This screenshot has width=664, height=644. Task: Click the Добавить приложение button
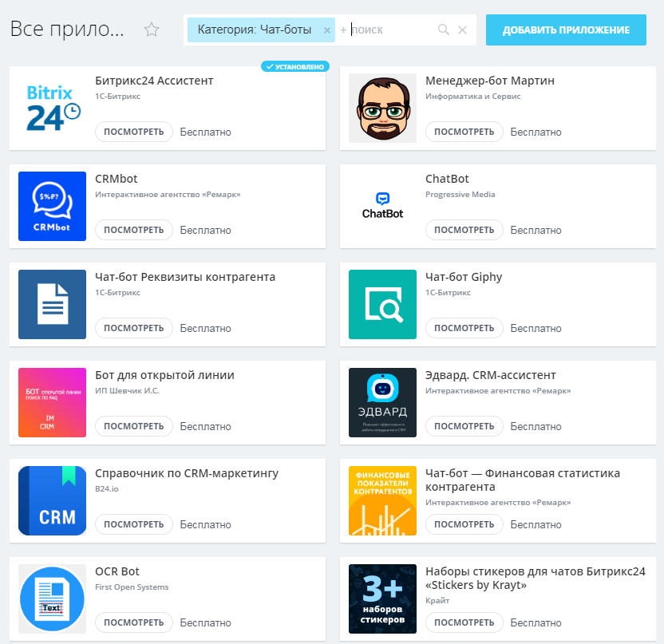pyautogui.click(x=566, y=30)
